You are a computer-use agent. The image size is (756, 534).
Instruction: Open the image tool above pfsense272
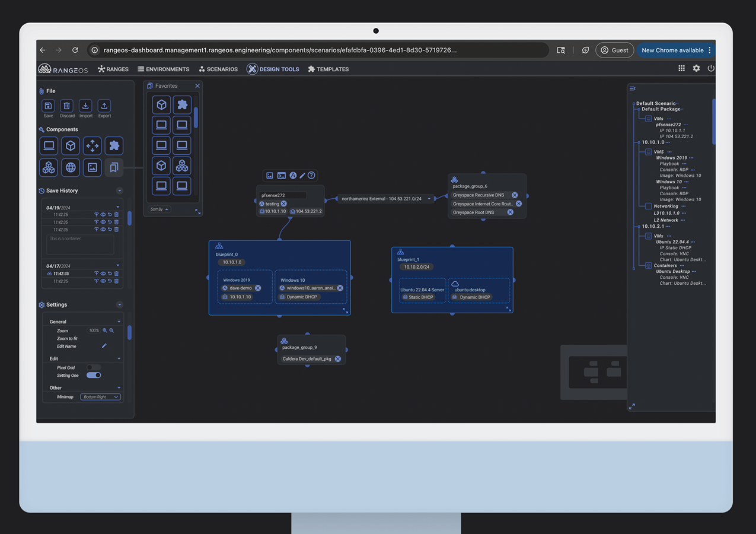click(x=270, y=176)
